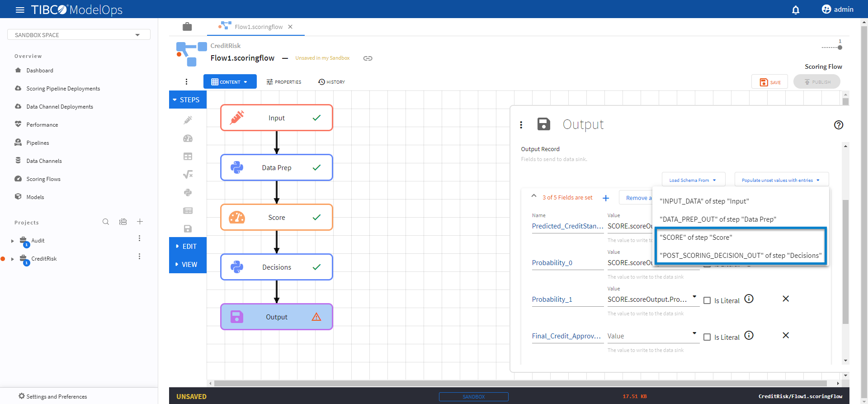The height and width of the screenshot is (404, 868).
Task: Open the Load Schema From dropdown
Action: 693,180
